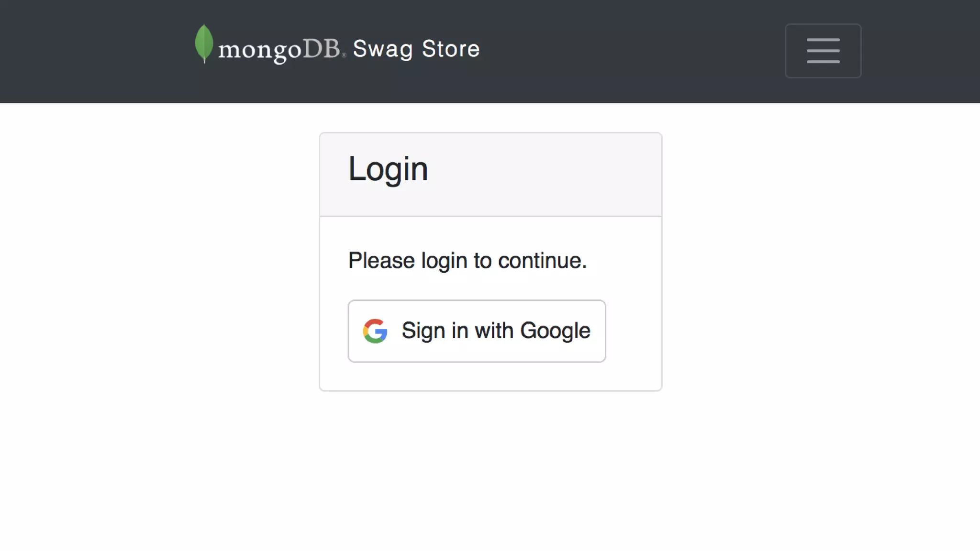Click the top bar of the hamburger icon
The image size is (980, 551).
coord(823,40)
